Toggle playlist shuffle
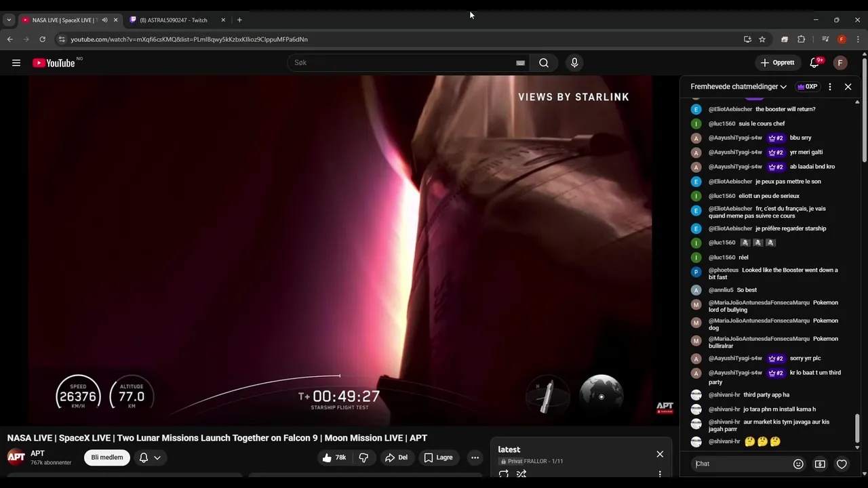Screen dimensions: 868x488 [x=521, y=474]
